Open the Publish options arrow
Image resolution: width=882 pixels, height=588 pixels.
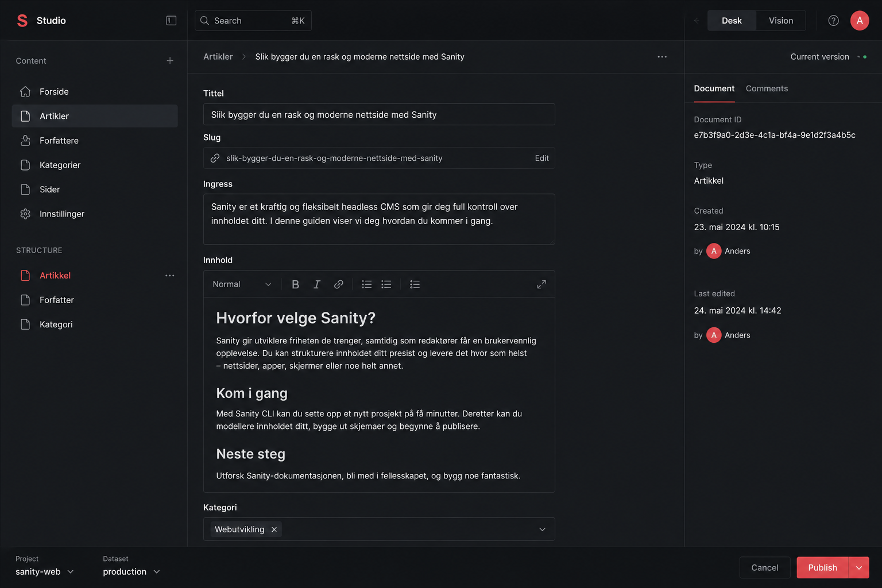tap(859, 568)
